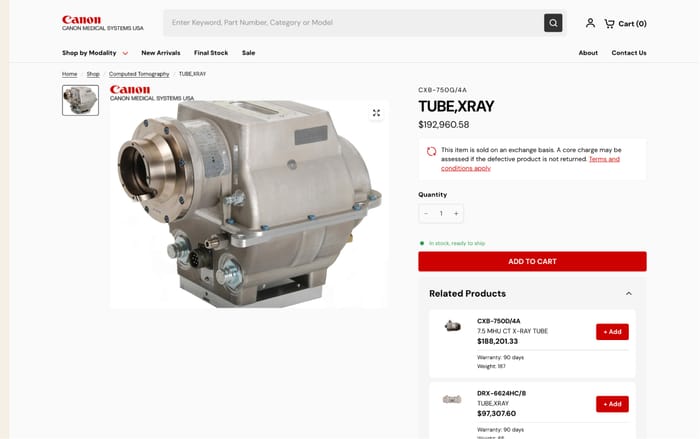
Task: Click the CXB-750G/4A part number
Action: pos(442,90)
